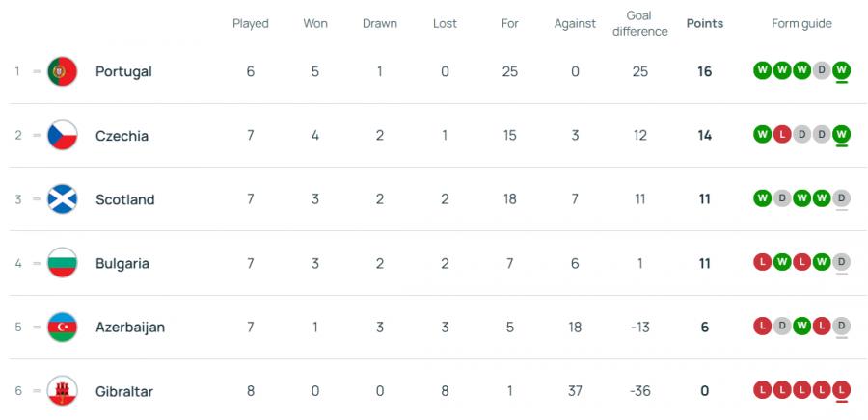The width and height of the screenshot is (868, 420).
Task: Click the Czechia flag icon
Action: tap(63, 136)
